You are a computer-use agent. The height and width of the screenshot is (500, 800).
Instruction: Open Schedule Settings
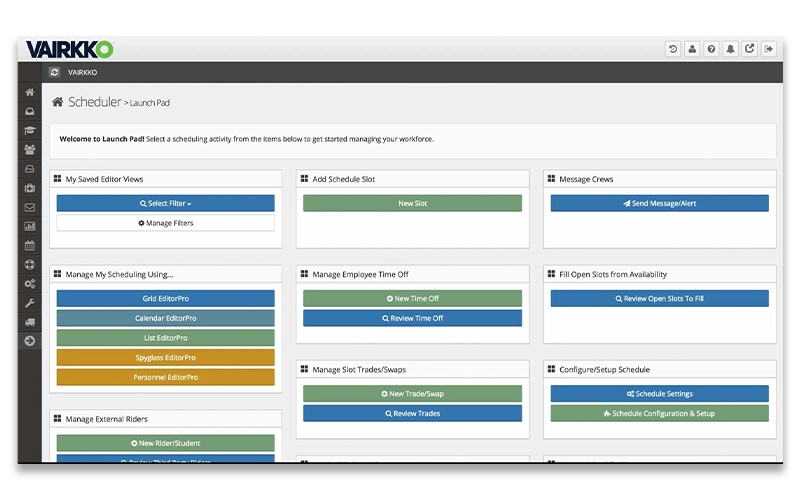tap(660, 393)
